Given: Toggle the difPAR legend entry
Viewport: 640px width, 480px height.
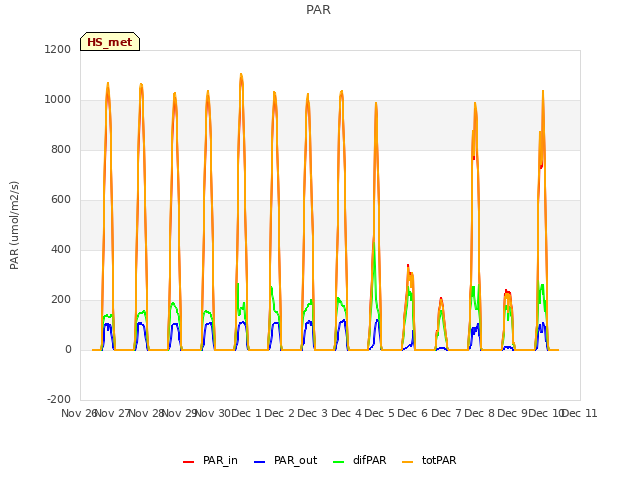Looking at the screenshot, I should [360, 460].
